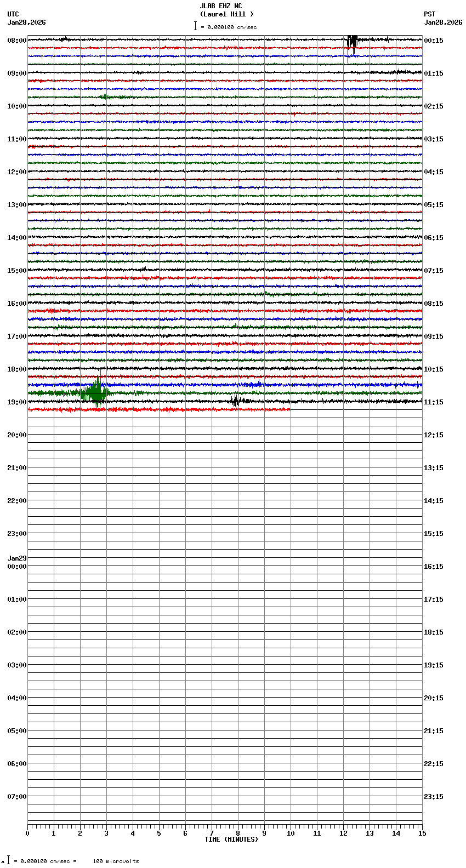Screen dimensions: 466x868
Task: Click the UTC header label
Action: point(13,14)
